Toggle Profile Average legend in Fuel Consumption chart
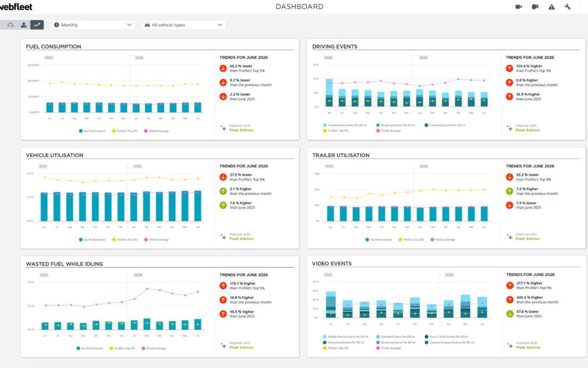 (x=156, y=131)
